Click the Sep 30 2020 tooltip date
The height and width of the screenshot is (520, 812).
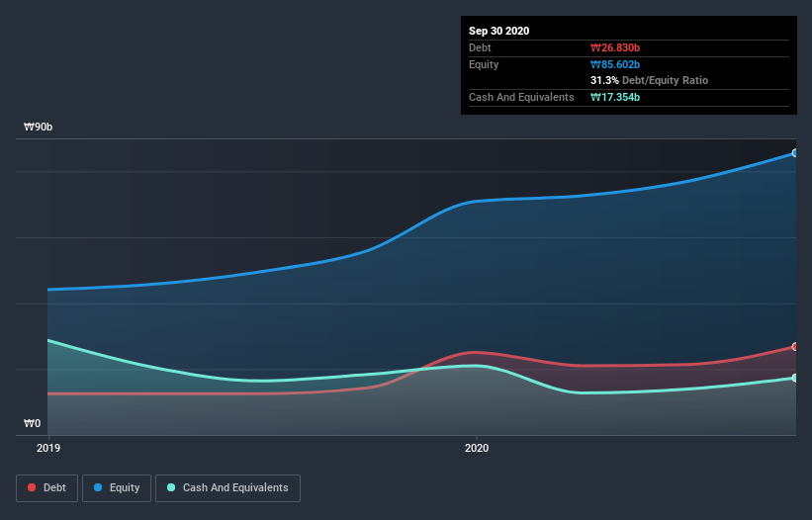(499, 31)
